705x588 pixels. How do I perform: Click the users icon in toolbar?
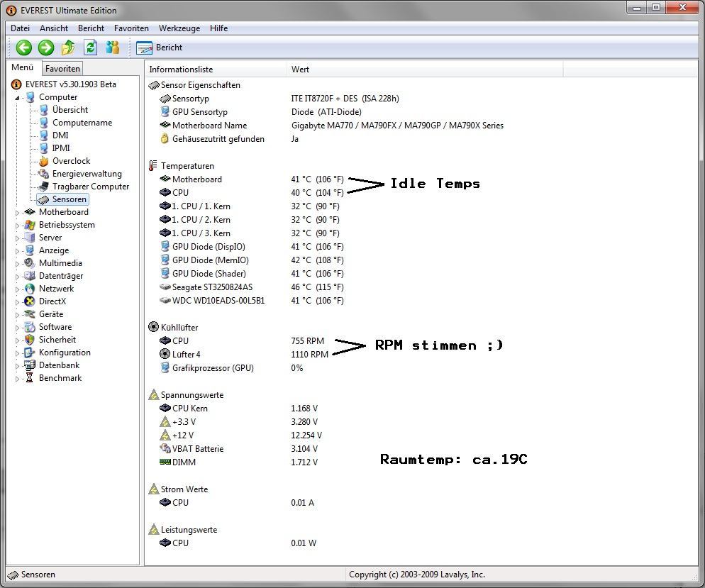[x=112, y=48]
